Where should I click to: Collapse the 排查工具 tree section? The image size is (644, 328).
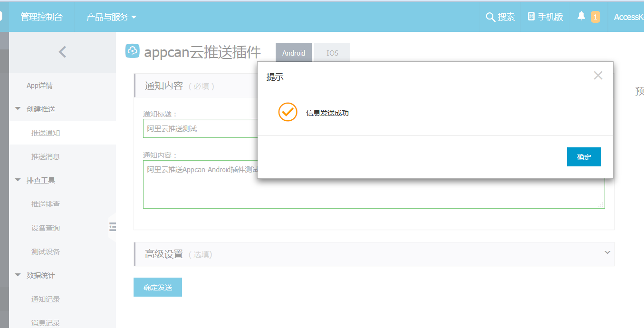point(18,180)
